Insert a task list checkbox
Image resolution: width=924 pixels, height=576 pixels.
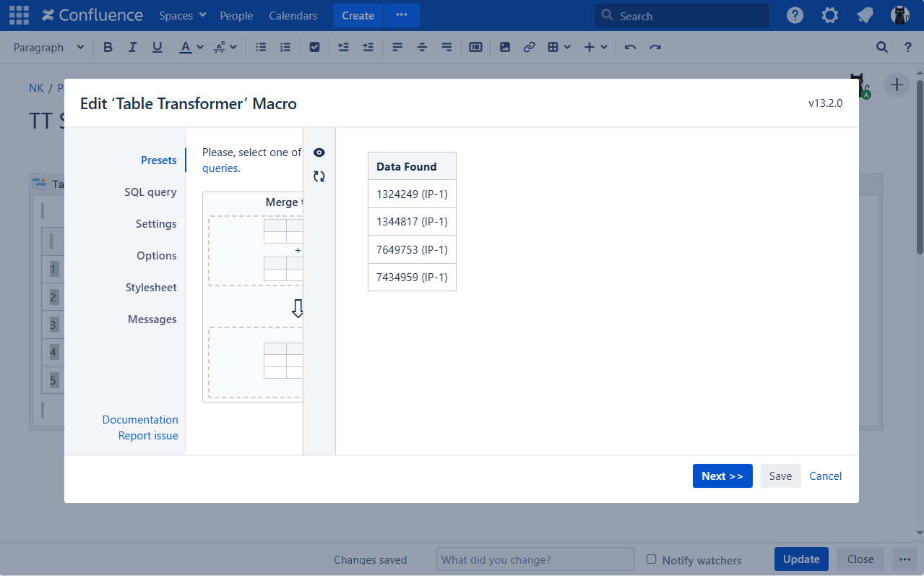pos(314,47)
